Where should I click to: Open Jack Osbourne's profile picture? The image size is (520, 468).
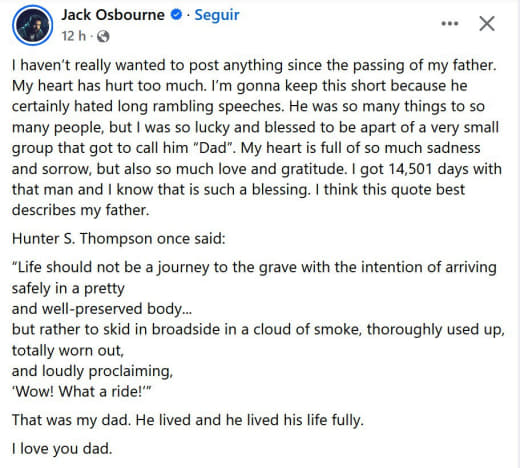(32, 25)
